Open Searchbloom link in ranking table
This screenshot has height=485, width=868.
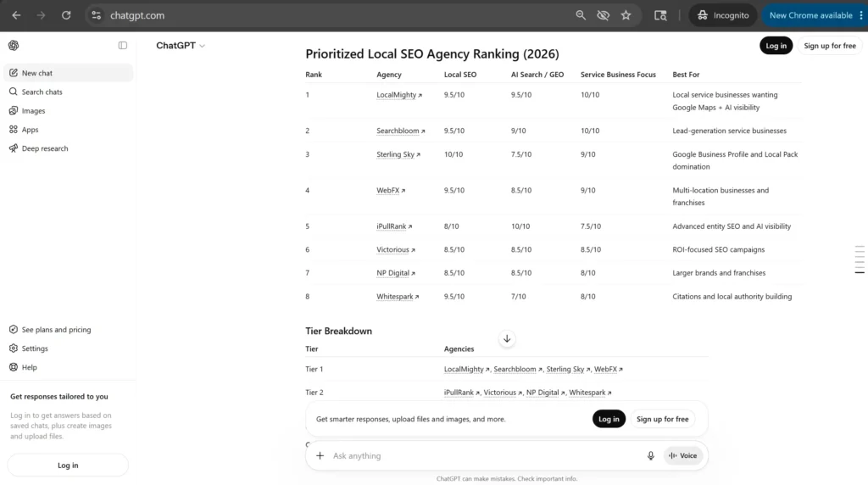click(x=401, y=131)
